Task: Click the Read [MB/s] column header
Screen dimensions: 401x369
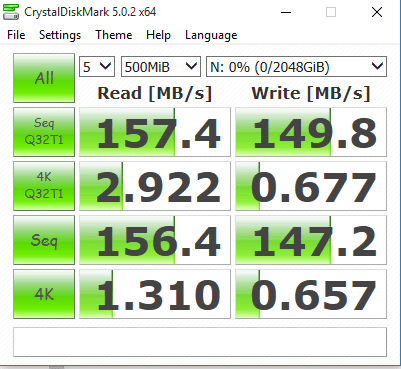Action: click(x=155, y=93)
